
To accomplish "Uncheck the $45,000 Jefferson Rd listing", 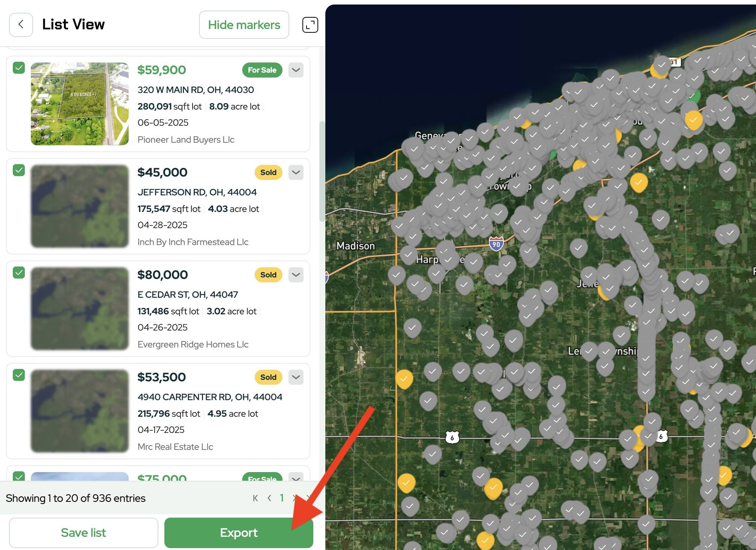I will pos(19,171).
